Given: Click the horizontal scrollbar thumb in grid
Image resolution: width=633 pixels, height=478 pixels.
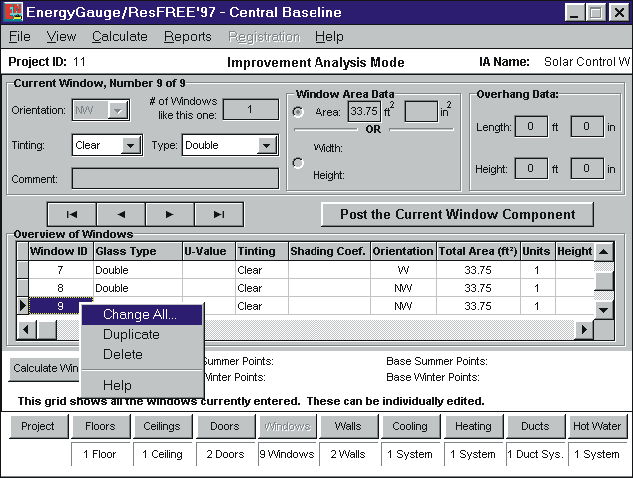Looking at the screenshot, I should coord(47,330).
